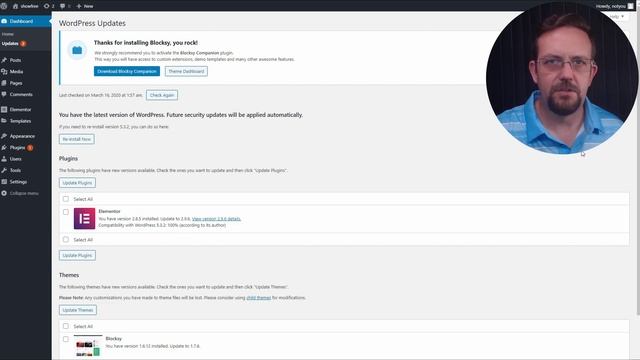640x360 pixels.
Task: Click the plus New button in admin bar
Action: coord(85,6)
